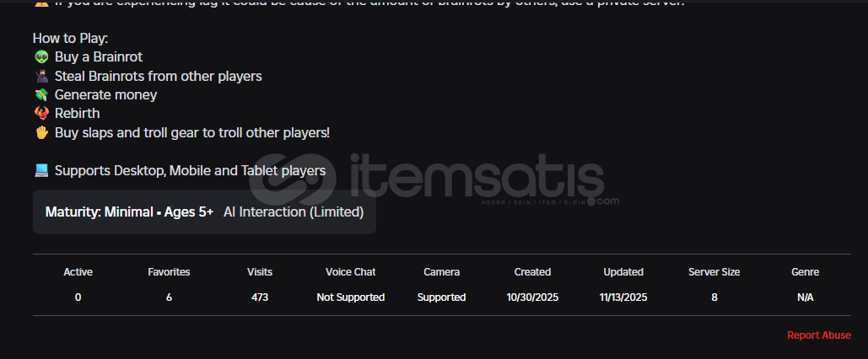Click the AI Interaction (Limited) label
This screenshot has height=359, width=868.
(x=294, y=212)
